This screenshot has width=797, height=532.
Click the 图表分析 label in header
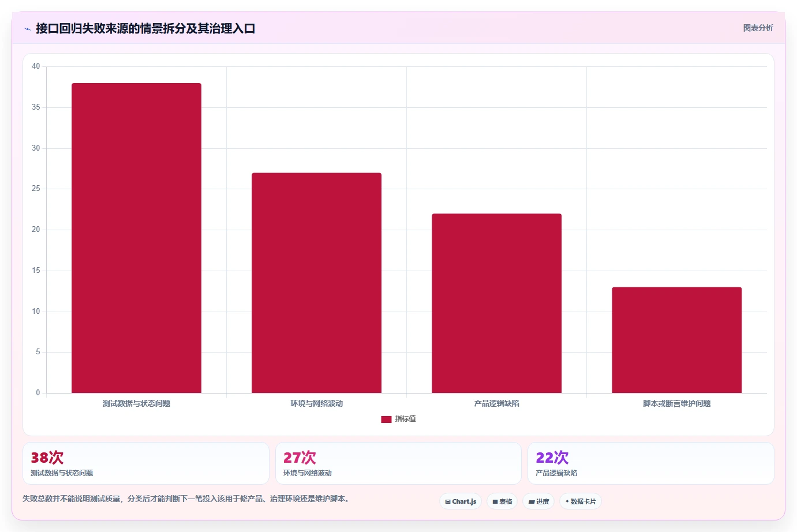click(x=758, y=28)
